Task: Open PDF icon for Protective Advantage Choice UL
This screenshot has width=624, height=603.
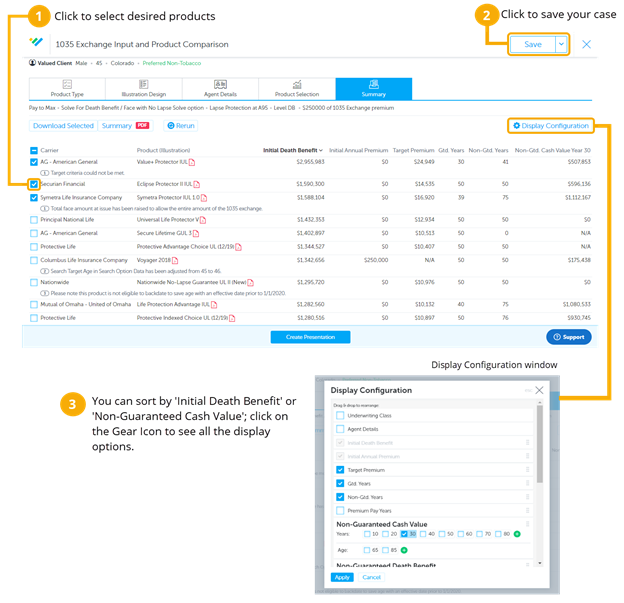Action: click(x=238, y=247)
